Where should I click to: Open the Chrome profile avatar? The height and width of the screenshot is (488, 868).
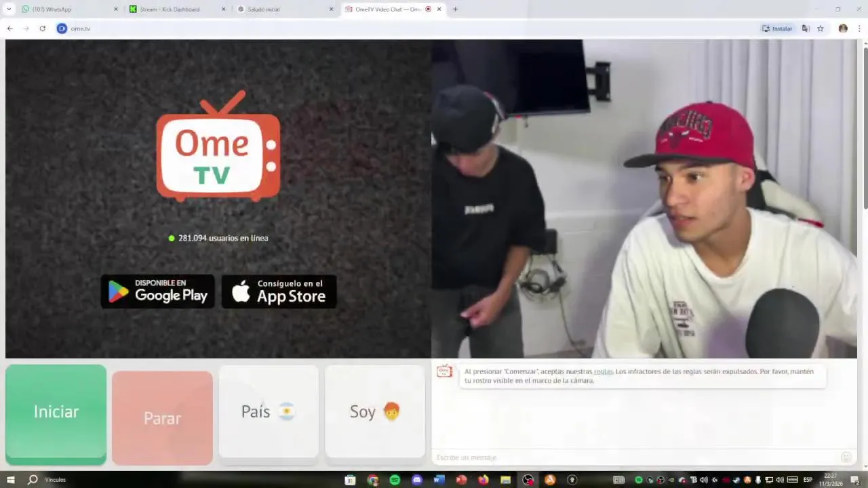843,28
